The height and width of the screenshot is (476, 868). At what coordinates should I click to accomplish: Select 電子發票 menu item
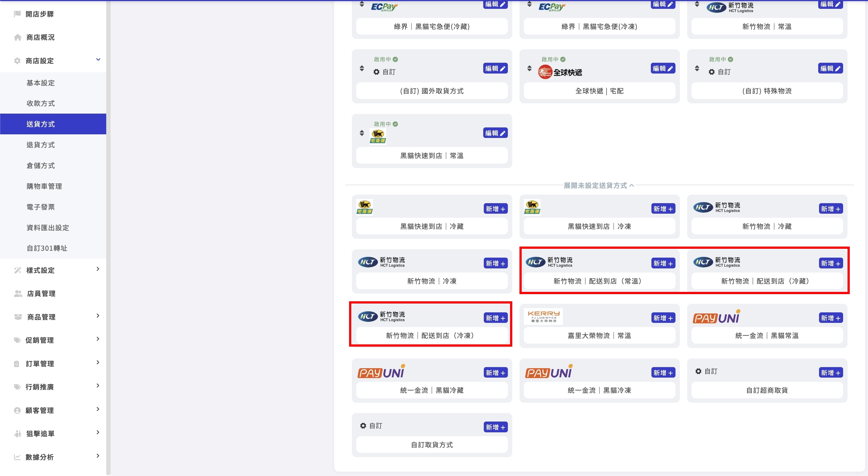(40, 207)
